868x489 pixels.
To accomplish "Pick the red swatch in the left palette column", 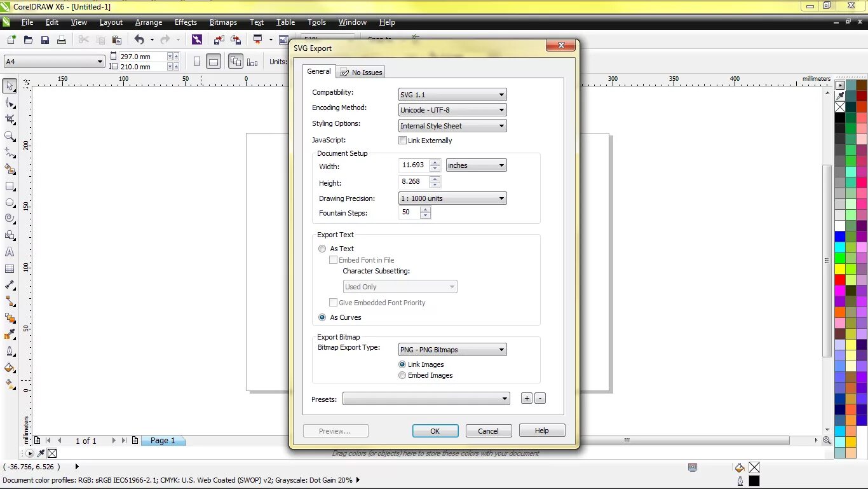I will point(840,280).
